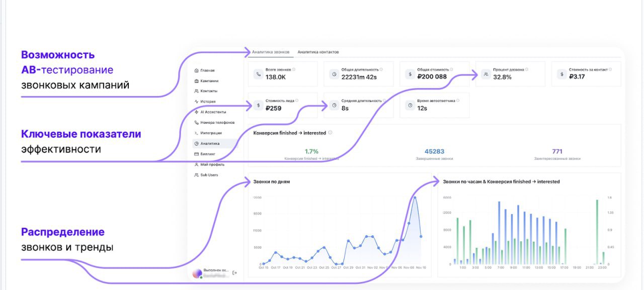Switch to Аналитика контактов tab
This screenshot has height=290, width=644.
318,52
